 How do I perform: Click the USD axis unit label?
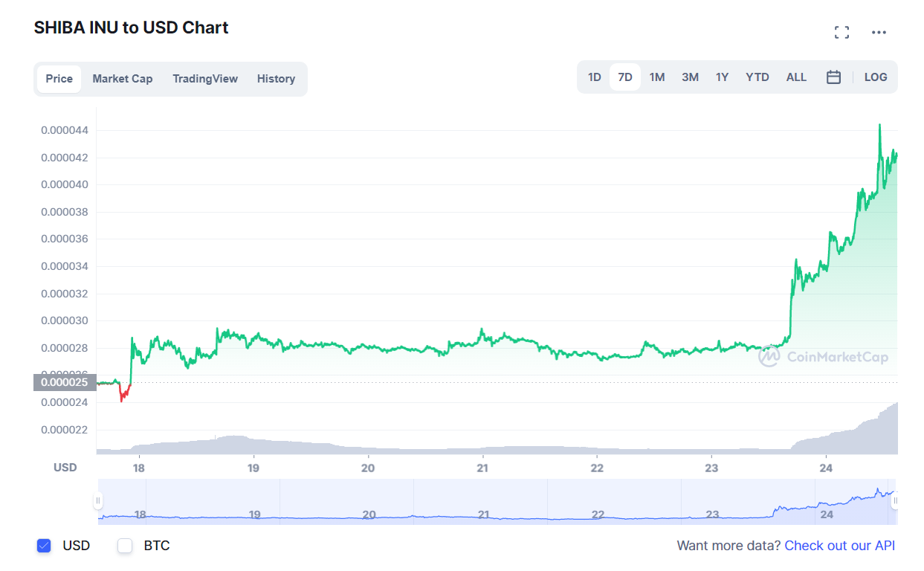coord(65,468)
